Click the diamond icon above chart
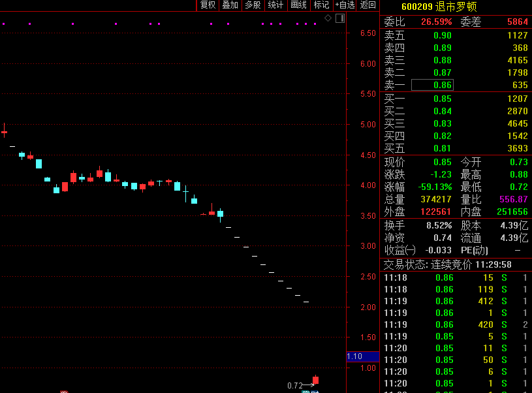The width and height of the screenshot is (532, 393). 328,18
